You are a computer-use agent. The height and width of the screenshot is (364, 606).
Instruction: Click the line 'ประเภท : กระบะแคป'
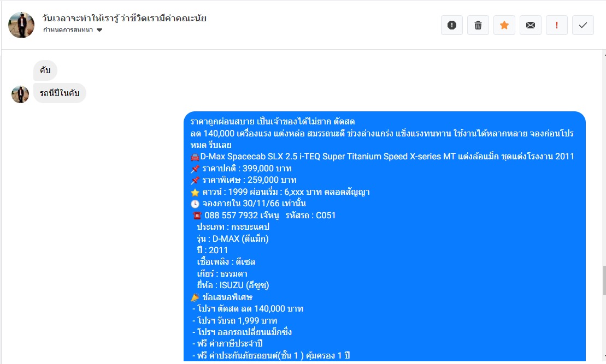pos(233,227)
